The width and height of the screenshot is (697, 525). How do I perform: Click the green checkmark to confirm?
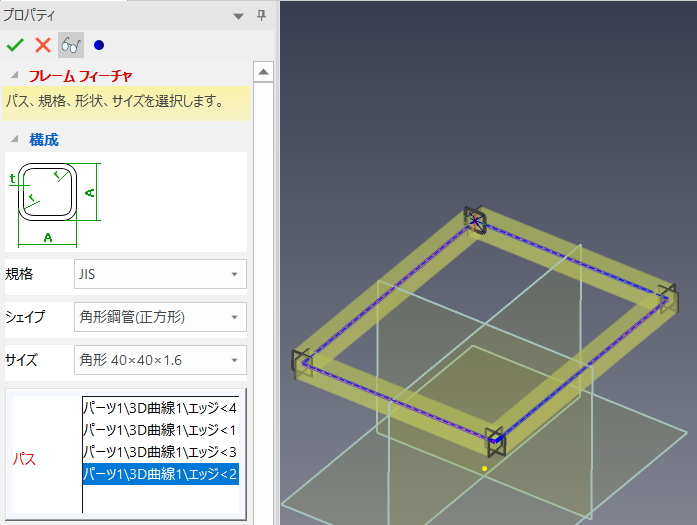[15, 45]
